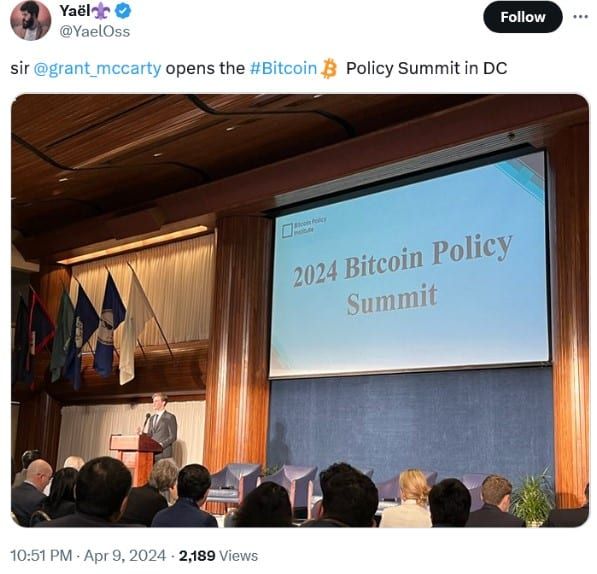Open the @grant_mccarty mention link
This screenshot has height=574, width=597.
(97, 69)
